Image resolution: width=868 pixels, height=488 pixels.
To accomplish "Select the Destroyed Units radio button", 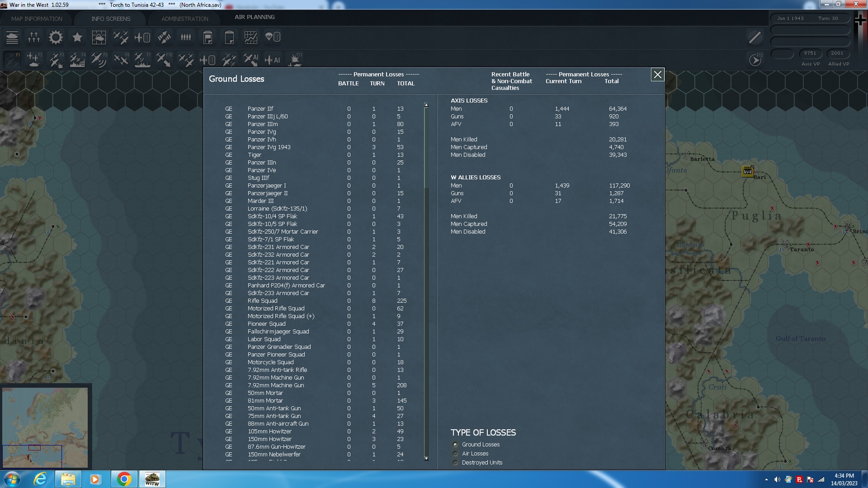I will tap(455, 463).
